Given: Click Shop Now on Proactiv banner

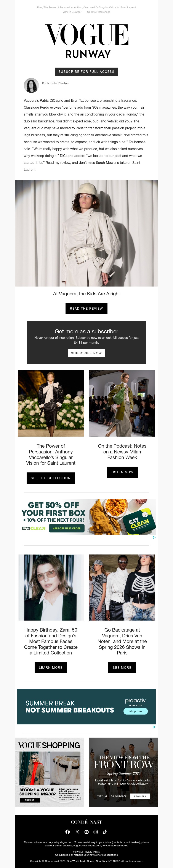Looking at the screenshot, I should (x=136, y=711).
